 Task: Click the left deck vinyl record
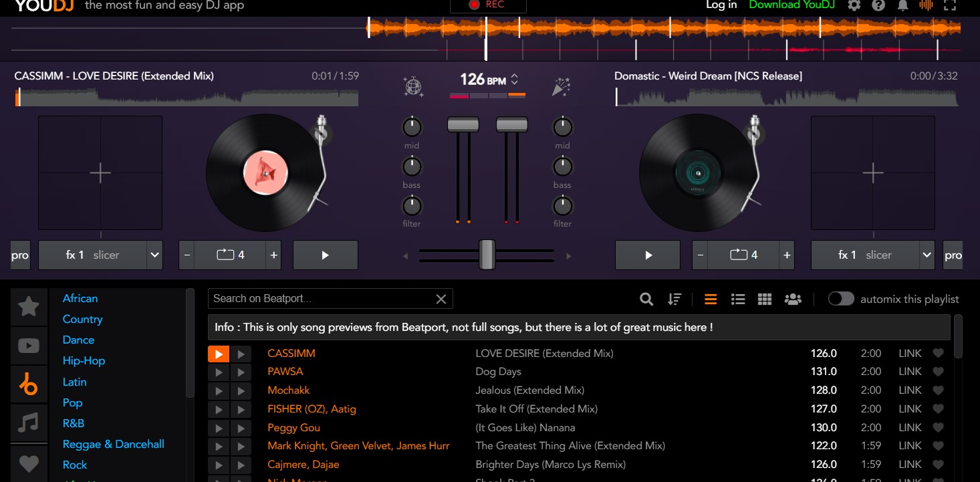(265, 173)
